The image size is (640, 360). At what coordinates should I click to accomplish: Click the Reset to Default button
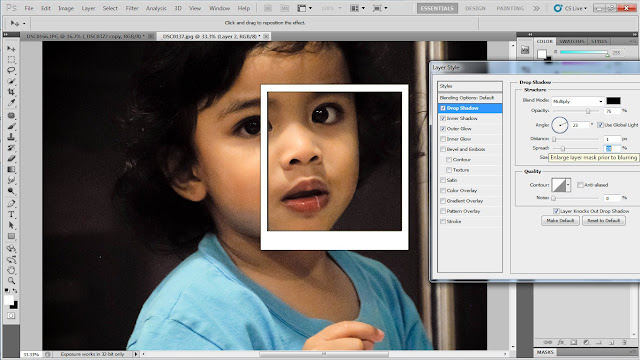pos(604,221)
